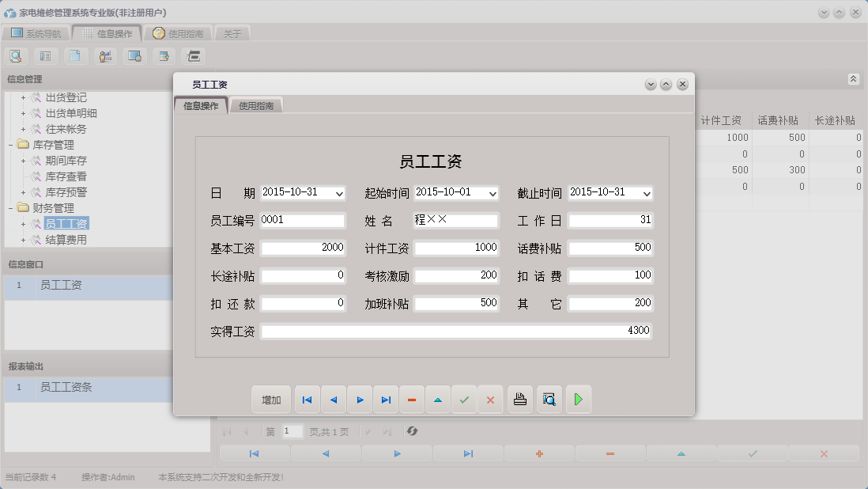The height and width of the screenshot is (489, 868).
Task: Open print preview in the salary dialog
Action: pyautogui.click(x=548, y=400)
